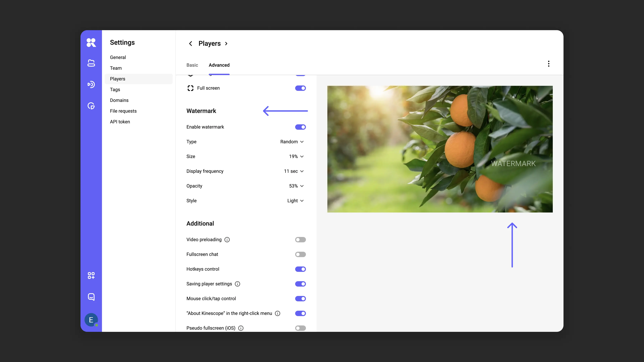
Task: Disable the Enable watermark switch
Action: [300, 127]
